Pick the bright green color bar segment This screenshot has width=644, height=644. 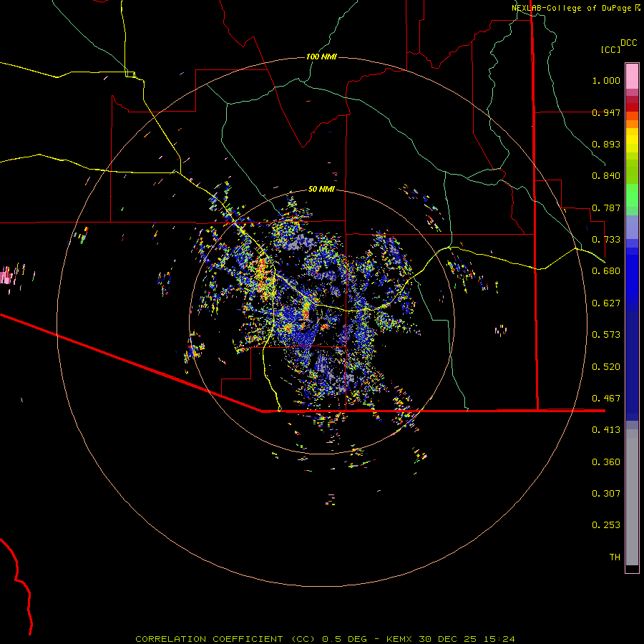click(632, 195)
